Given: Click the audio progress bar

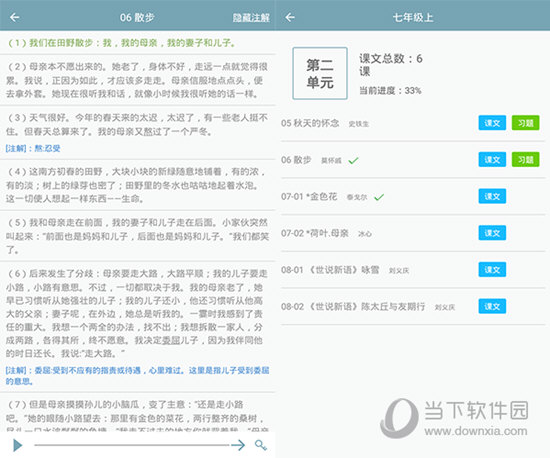Looking at the screenshot, I should point(132,445).
